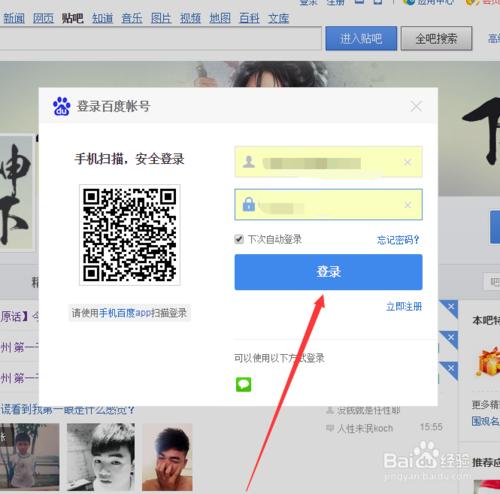Viewport: 500px width, 494px height.
Task: Click the 手机扫描,安全登录 heading
Action: tap(129, 159)
